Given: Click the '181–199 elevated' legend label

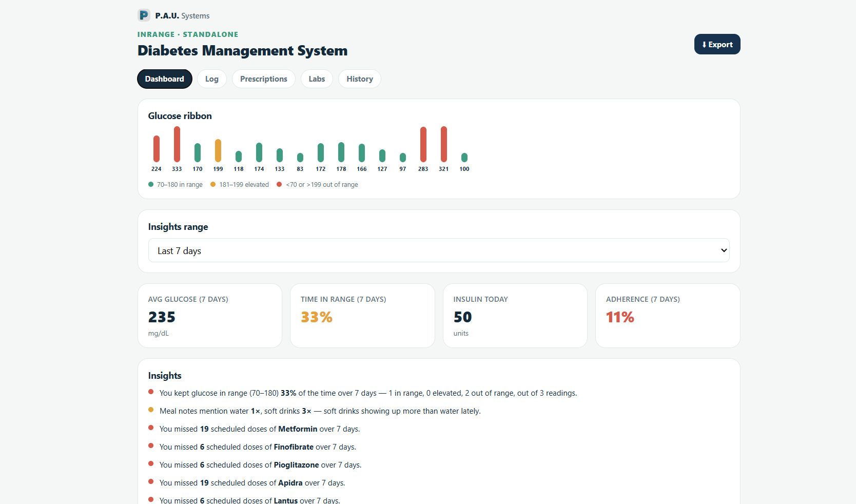Looking at the screenshot, I should click(244, 185).
